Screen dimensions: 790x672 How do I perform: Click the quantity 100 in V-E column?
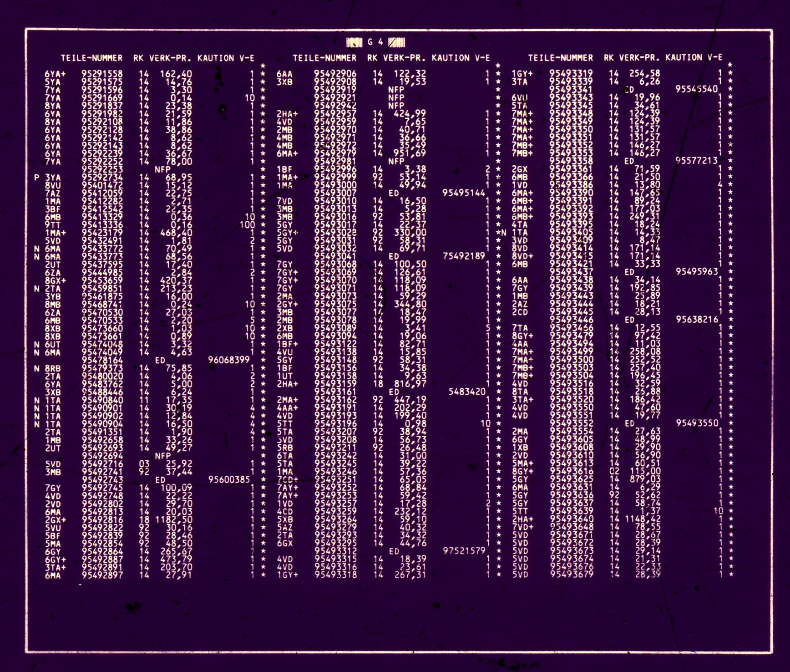coord(248,225)
